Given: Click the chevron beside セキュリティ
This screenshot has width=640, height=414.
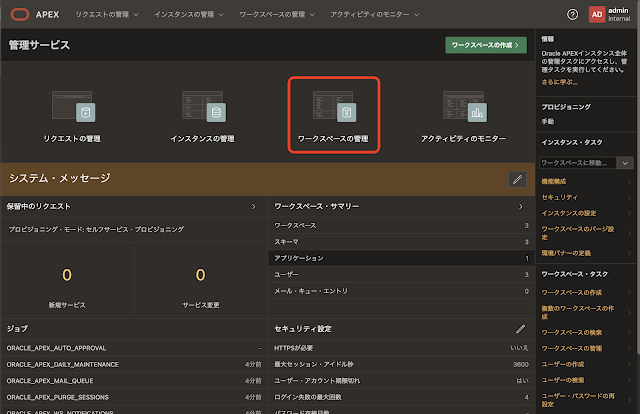Looking at the screenshot, I should (629, 197).
